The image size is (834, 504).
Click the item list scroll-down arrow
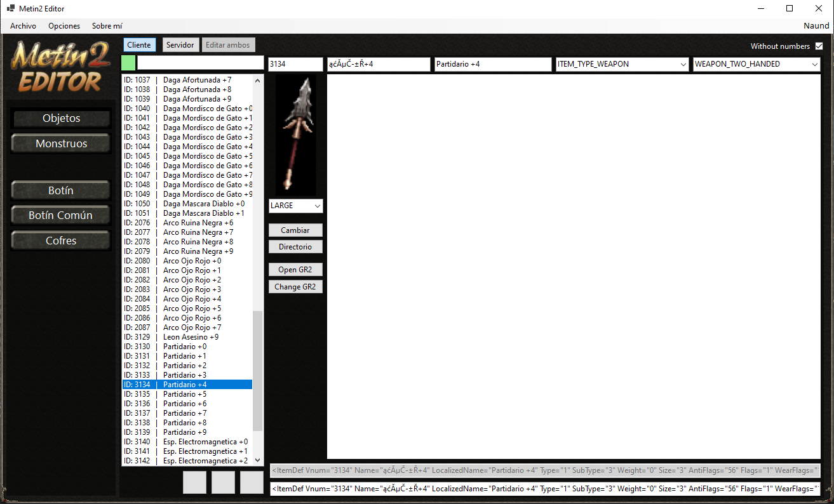click(258, 460)
